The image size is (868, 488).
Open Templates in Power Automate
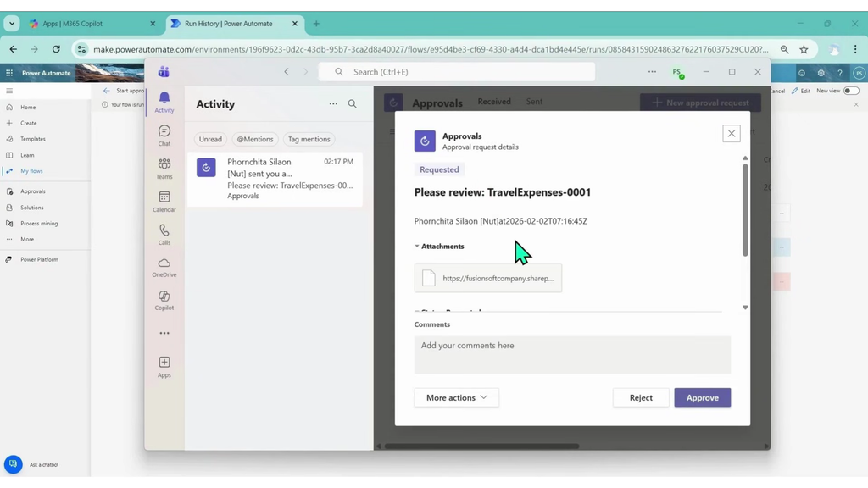point(33,139)
